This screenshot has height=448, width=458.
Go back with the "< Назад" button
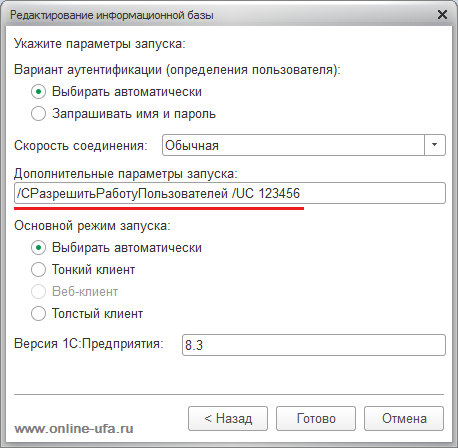[x=228, y=418]
